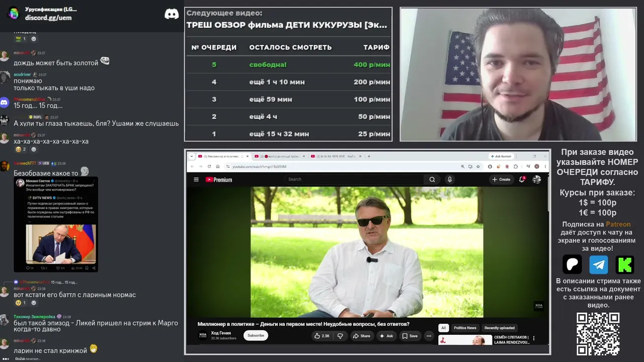The height and width of the screenshot is (362, 644).
Task: Click the QR code in info panel
Action: click(598, 333)
